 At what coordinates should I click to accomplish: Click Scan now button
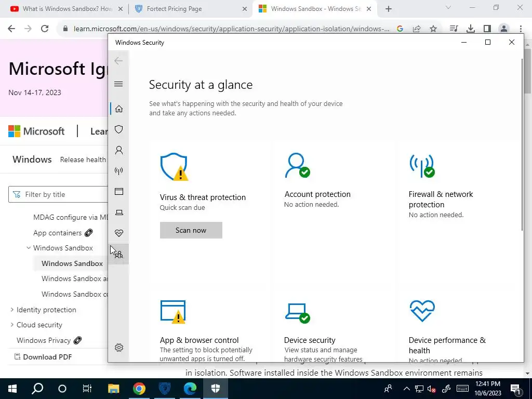(191, 230)
